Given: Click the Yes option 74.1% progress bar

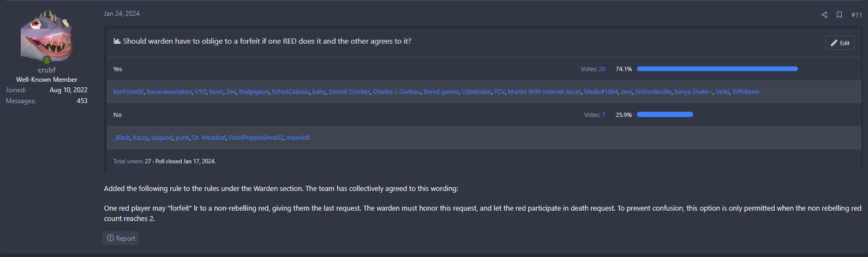Looking at the screenshot, I should [x=717, y=69].
